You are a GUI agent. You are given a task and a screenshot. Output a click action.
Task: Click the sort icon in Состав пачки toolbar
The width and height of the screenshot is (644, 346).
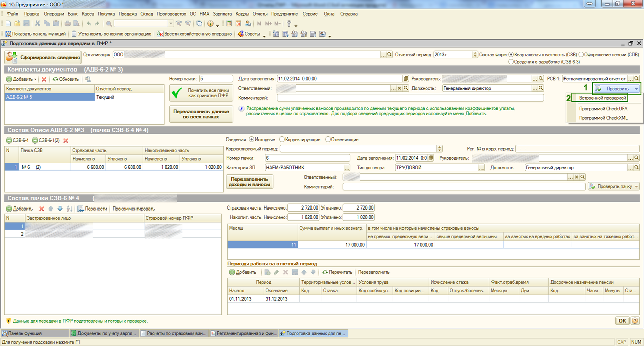[69, 209]
